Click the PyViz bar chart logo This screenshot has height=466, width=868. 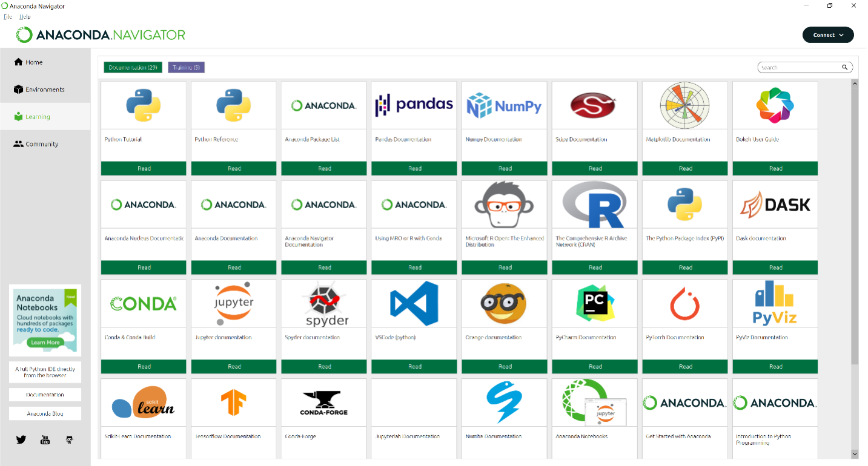click(x=775, y=304)
